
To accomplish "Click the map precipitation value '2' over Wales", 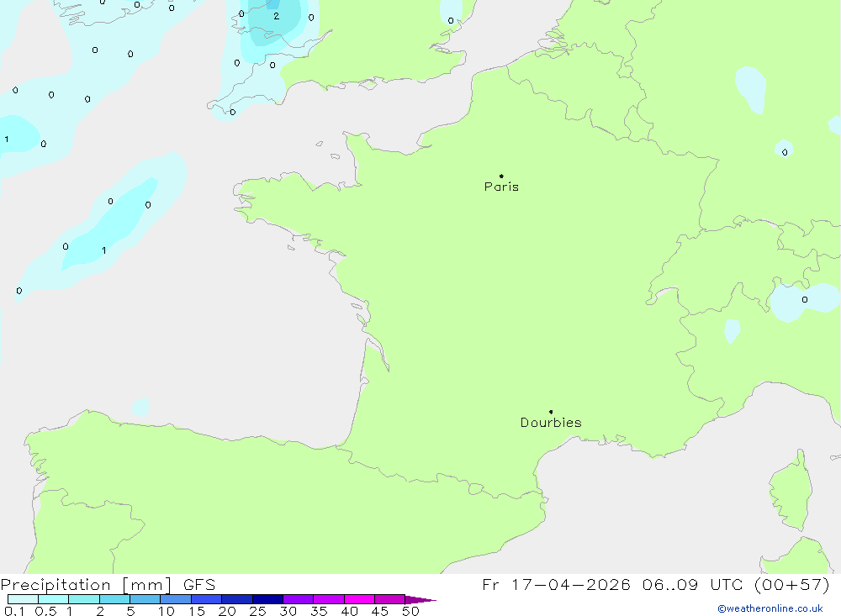I will [x=276, y=16].
